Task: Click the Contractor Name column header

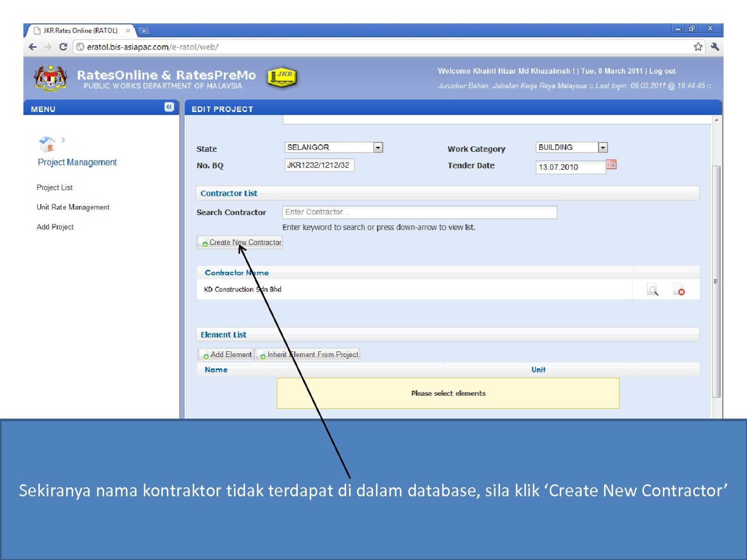Action: click(237, 273)
